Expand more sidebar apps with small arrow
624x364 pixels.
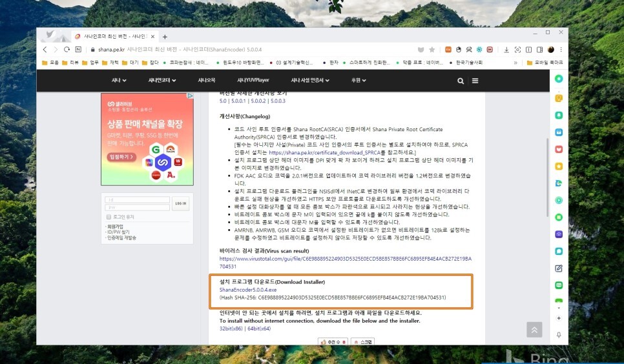559,308
